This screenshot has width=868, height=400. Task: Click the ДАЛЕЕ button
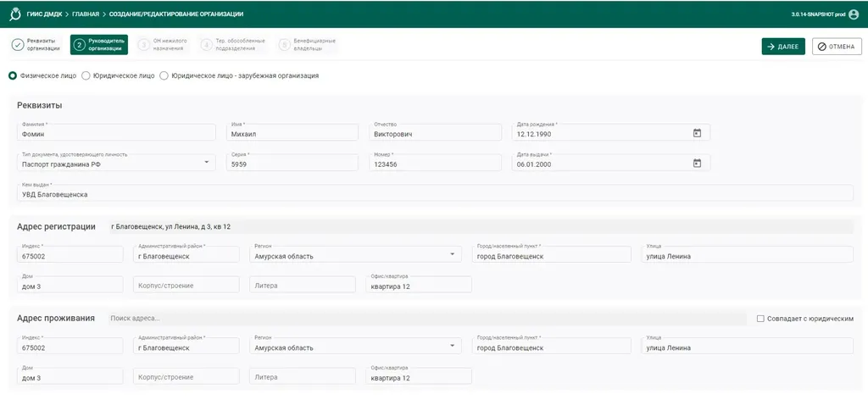point(783,47)
